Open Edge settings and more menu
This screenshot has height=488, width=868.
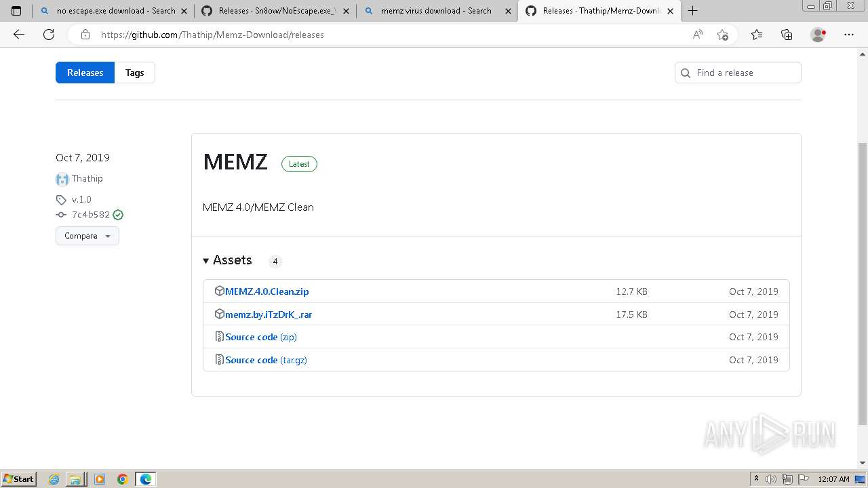point(849,35)
